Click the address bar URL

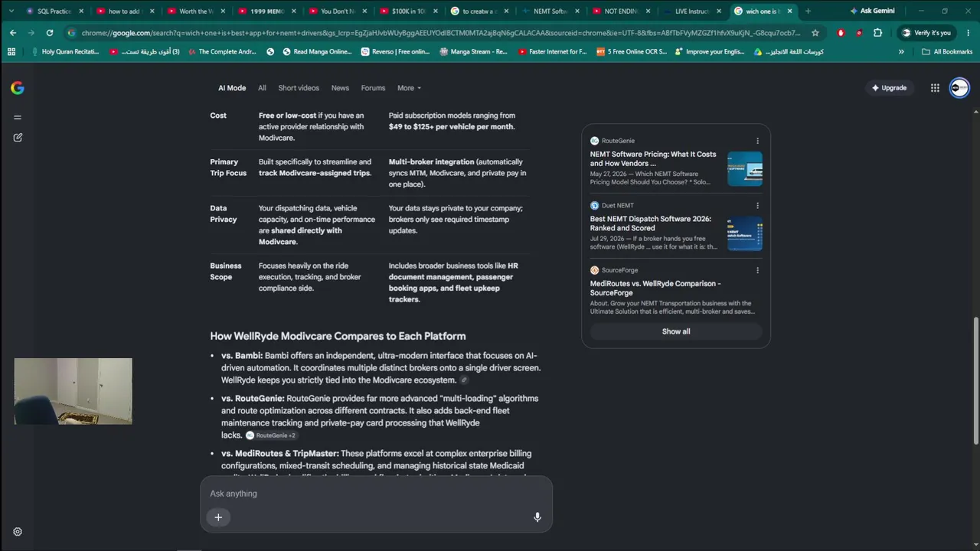[441, 33]
